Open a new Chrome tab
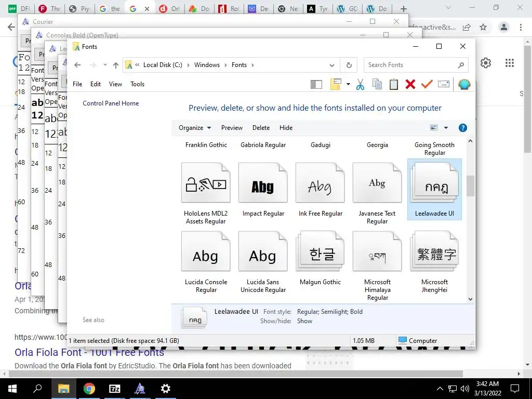 point(403,9)
